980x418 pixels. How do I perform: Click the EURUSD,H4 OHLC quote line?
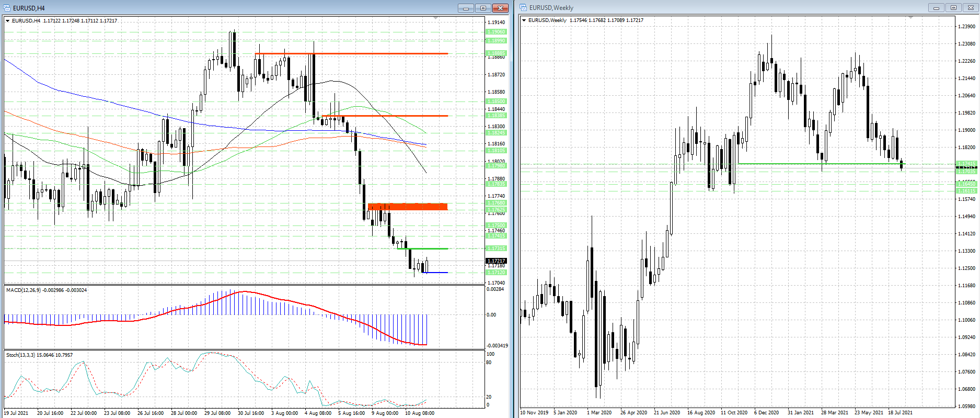coord(64,21)
